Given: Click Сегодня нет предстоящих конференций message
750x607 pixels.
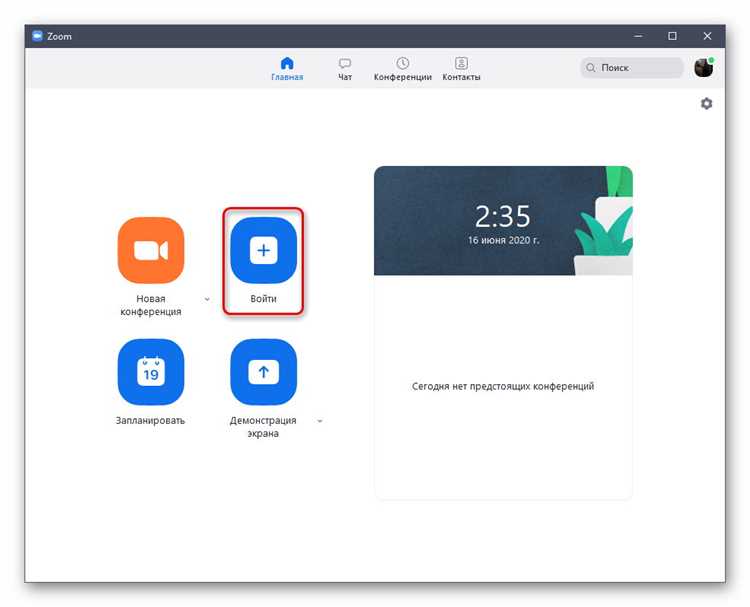Looking at the screenshot, I should [503, 386].
